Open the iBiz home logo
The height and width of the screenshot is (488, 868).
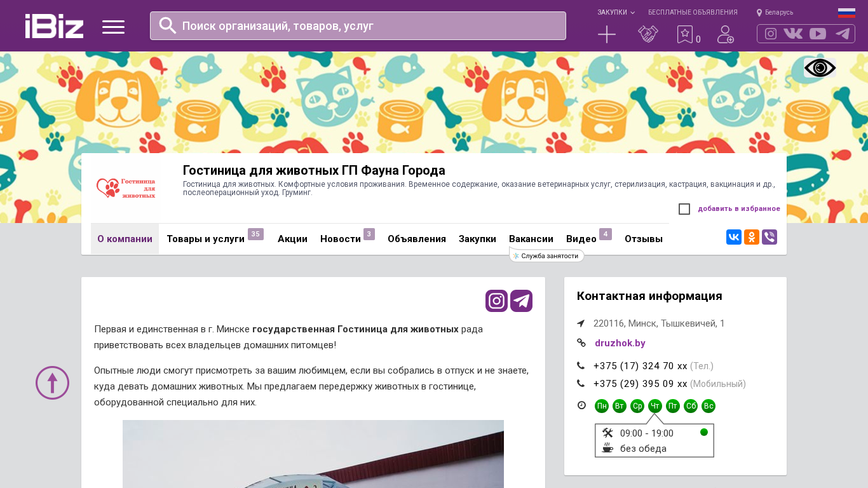pyautogui.click(x=54, y=26)
